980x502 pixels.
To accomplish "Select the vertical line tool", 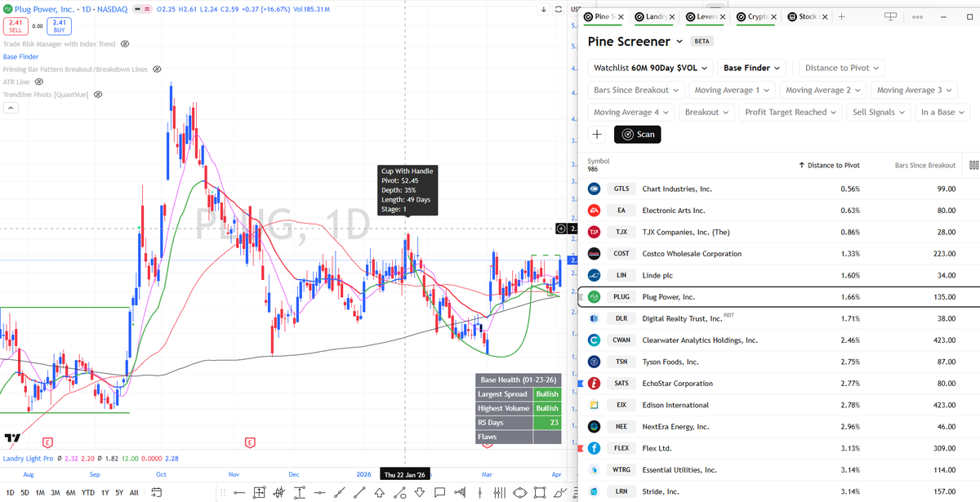I will 479,492.
